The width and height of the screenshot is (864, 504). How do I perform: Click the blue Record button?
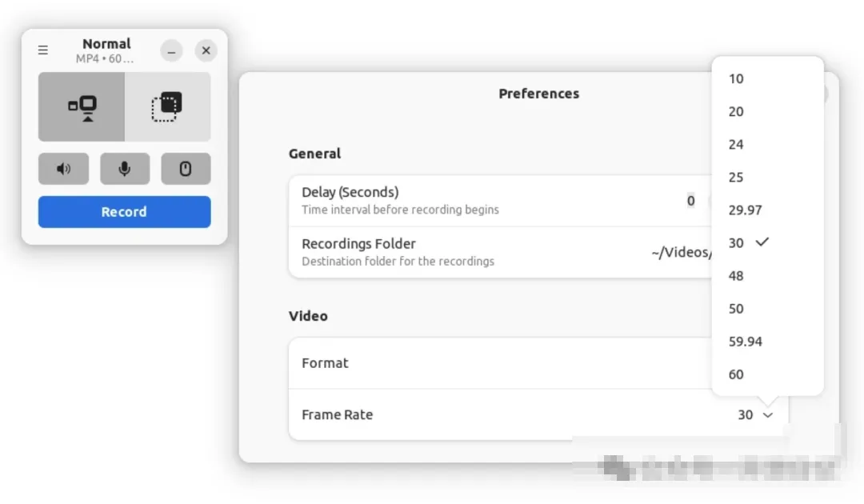[x=124, y=212]
